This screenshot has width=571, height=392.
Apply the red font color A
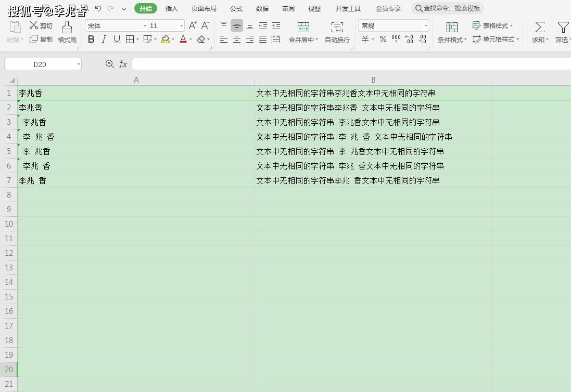pos(183,40)
